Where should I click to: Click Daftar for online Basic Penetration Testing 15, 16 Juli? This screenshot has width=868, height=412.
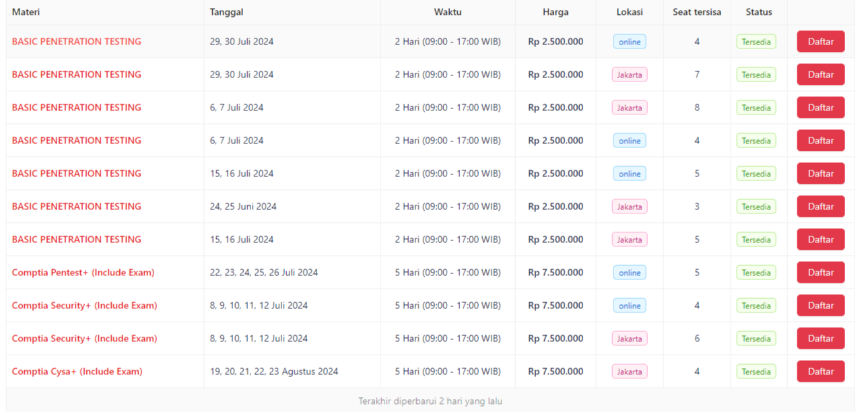[820, 174]
